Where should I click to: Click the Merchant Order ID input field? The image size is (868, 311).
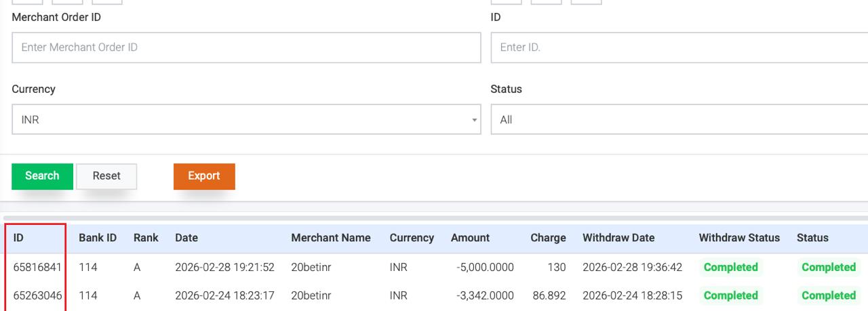point(246,47)
